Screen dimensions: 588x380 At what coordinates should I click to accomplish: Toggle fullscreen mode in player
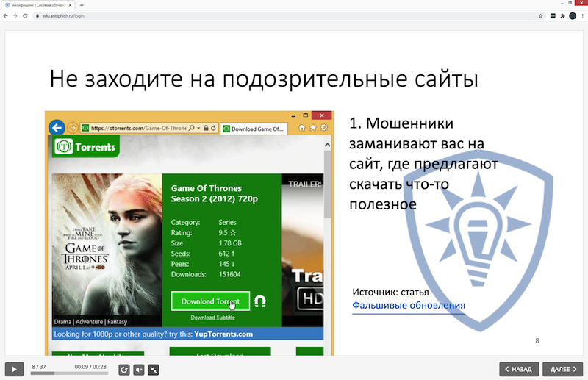[x=154, y=370]
